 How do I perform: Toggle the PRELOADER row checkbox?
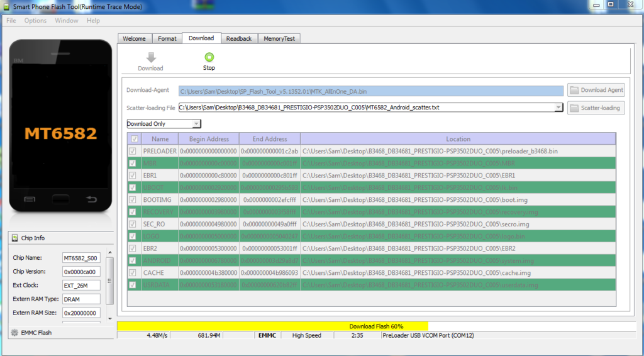pos(133,151)
